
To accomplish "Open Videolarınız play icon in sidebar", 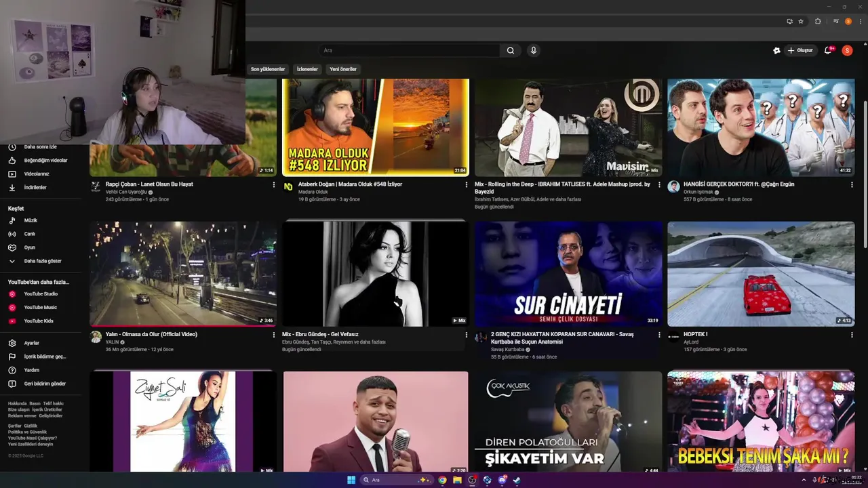I will click(x=12, y=174).
